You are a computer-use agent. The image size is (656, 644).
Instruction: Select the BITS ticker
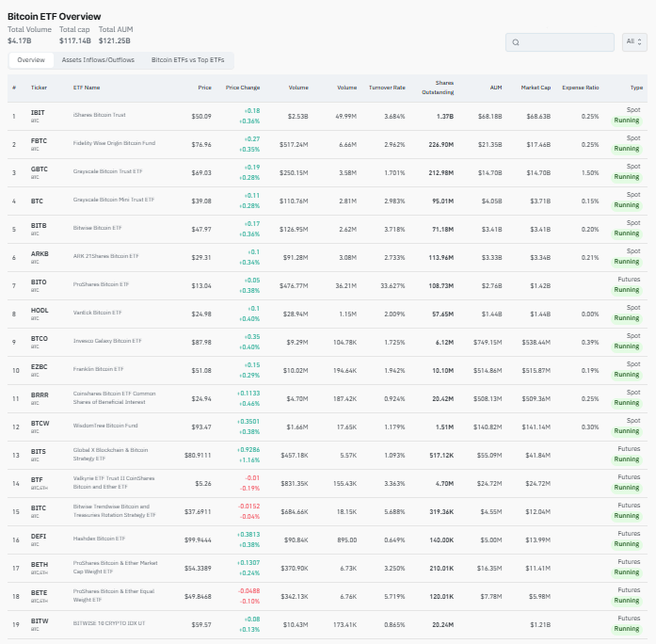39,452
